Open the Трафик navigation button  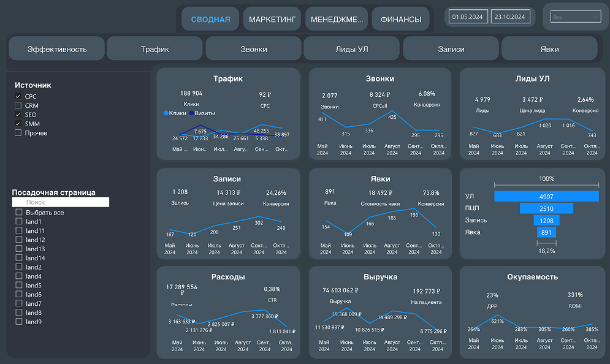pos(154,49)
